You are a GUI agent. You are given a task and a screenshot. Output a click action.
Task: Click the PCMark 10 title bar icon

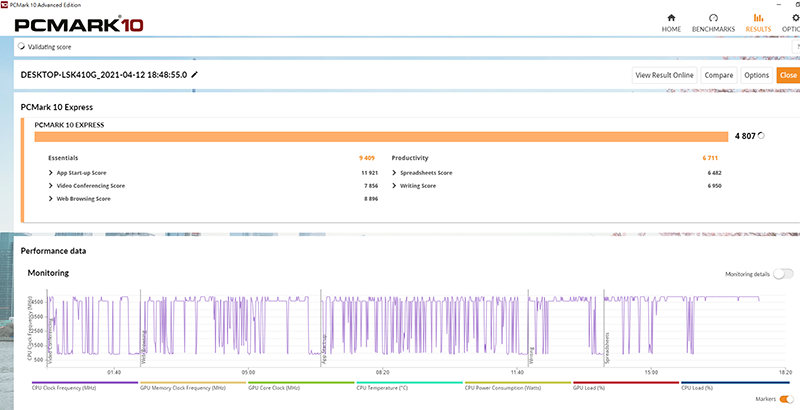tap(5, 5)
